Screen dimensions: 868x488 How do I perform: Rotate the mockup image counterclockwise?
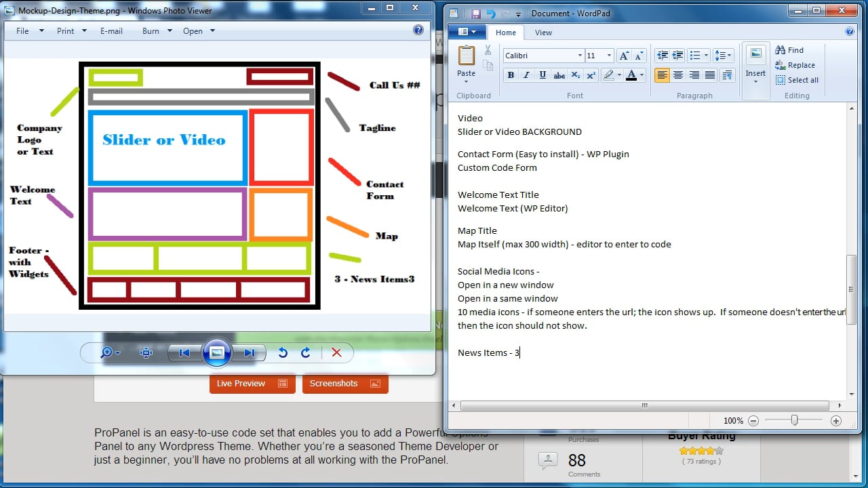click(283, 352)
